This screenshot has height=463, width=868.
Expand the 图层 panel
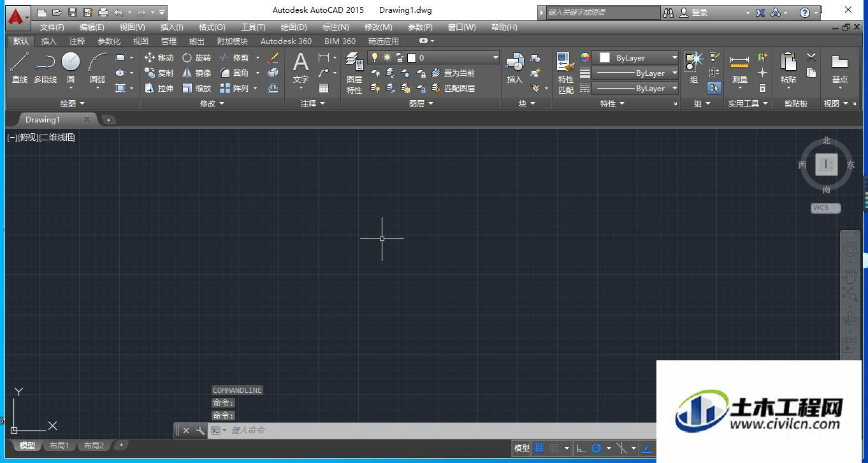[x=421, y=103]
